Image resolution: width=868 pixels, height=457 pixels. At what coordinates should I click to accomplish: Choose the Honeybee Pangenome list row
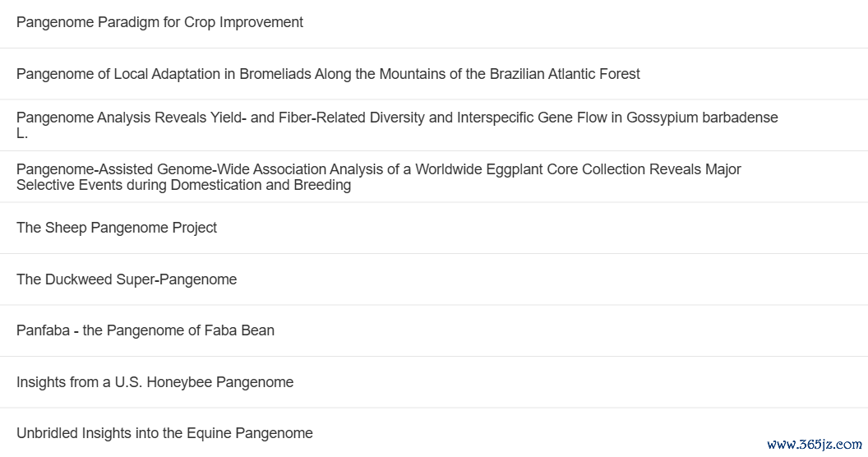[x=434, y=382]
